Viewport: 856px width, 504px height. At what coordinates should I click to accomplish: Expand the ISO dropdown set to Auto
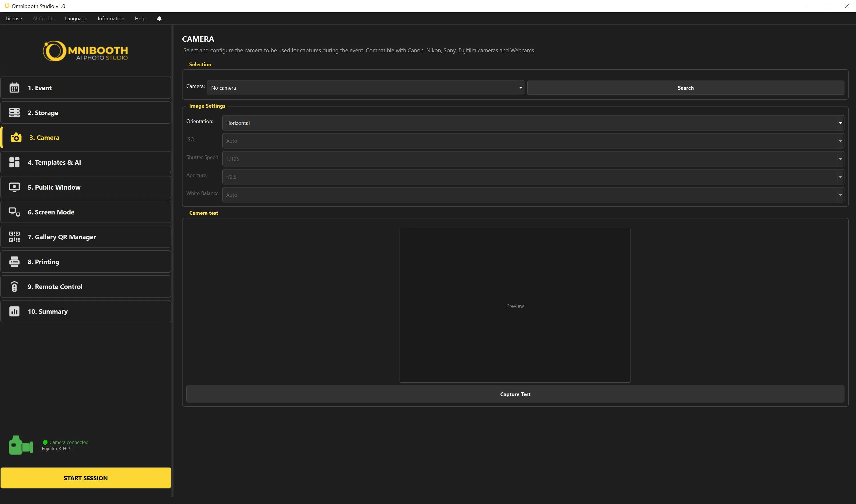[x=533, y=140]
